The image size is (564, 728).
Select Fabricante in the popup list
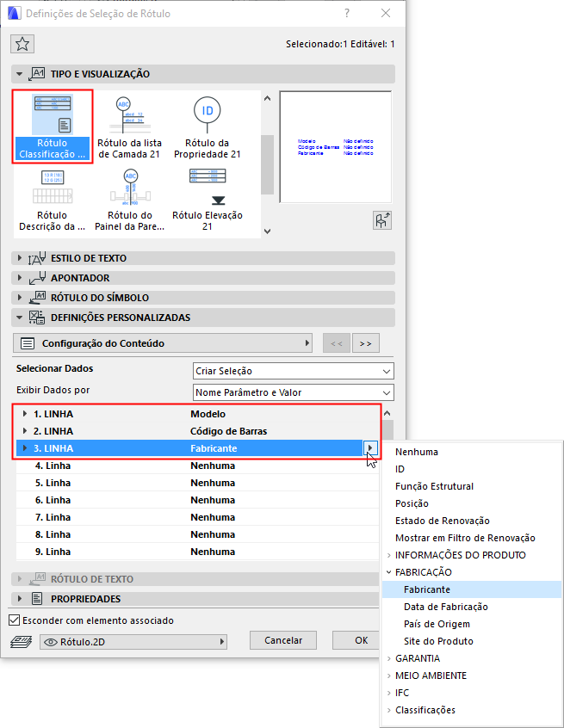click(x=471, y=589)
